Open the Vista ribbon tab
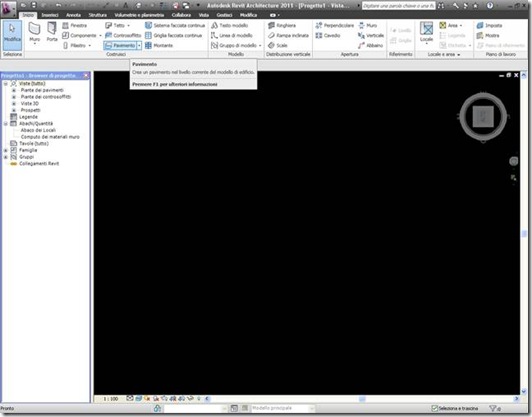 pos(204,15)
